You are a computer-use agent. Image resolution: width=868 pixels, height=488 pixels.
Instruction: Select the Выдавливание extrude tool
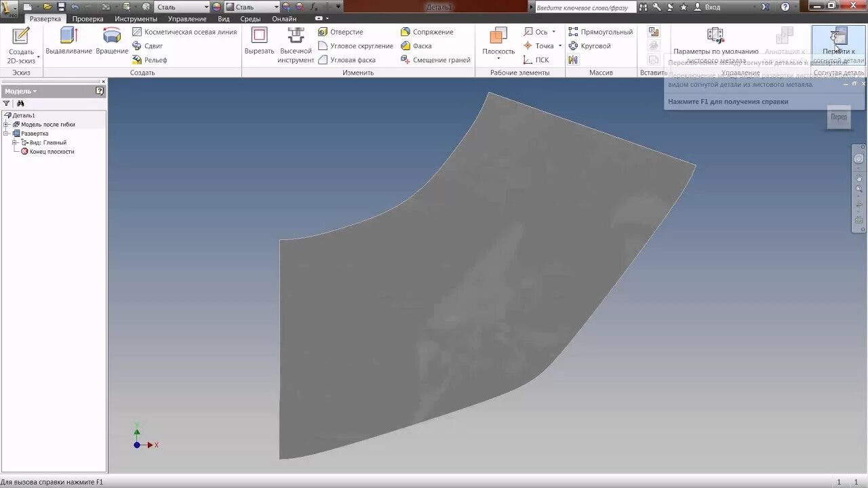tap(68, 42)
